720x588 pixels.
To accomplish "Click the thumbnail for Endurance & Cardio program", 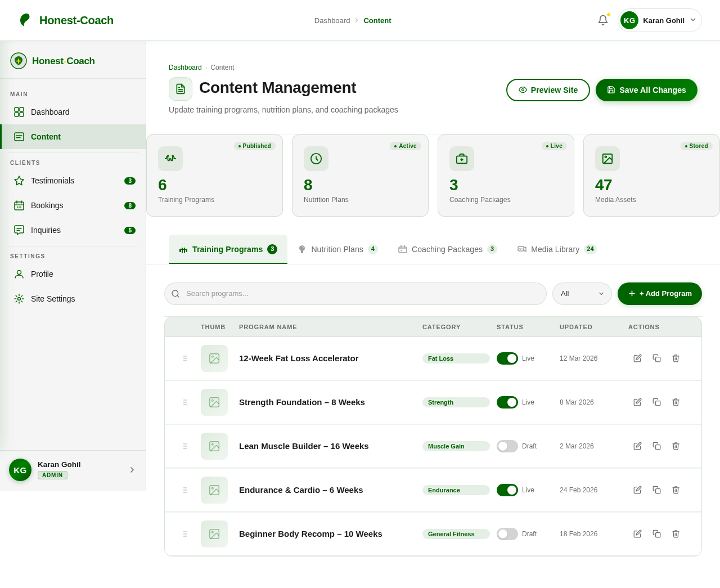I will click(x=214, y=490).
